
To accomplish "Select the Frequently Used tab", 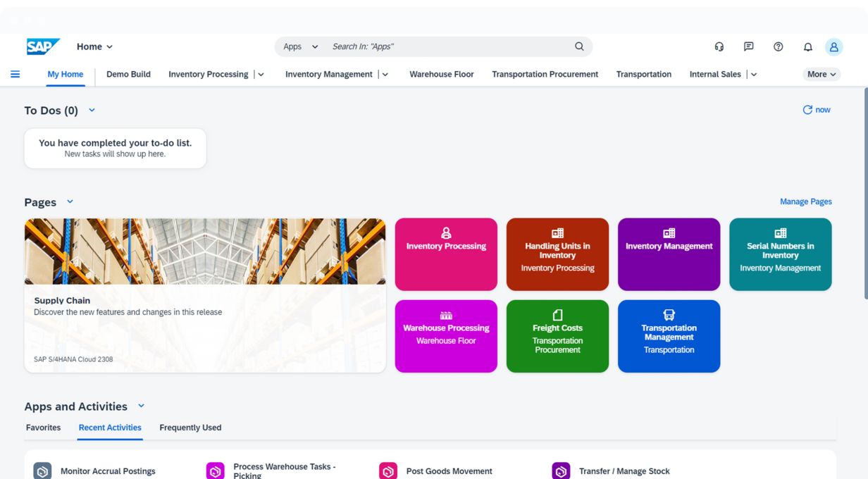I will point(190,428).
